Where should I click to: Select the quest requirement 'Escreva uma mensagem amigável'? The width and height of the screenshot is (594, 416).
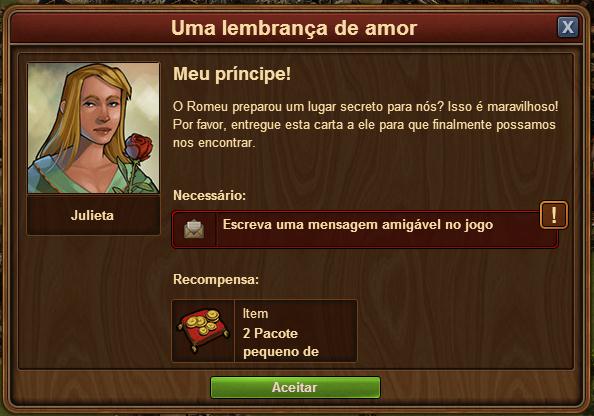(365, 229)
